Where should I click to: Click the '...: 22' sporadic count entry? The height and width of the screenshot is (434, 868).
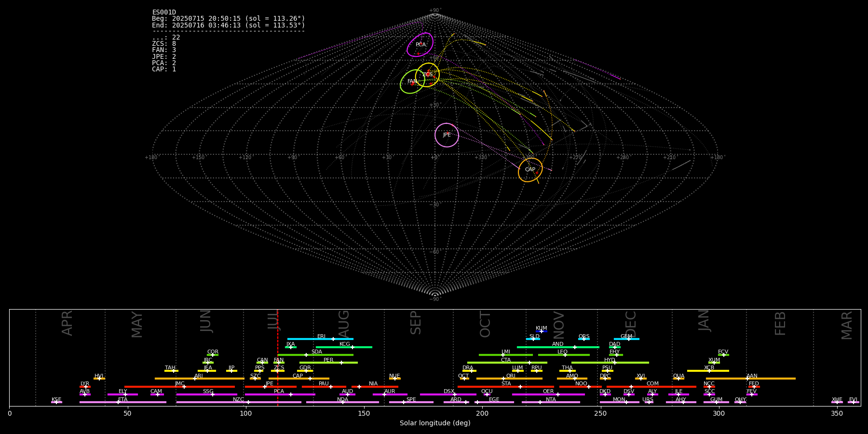point(166,38)
